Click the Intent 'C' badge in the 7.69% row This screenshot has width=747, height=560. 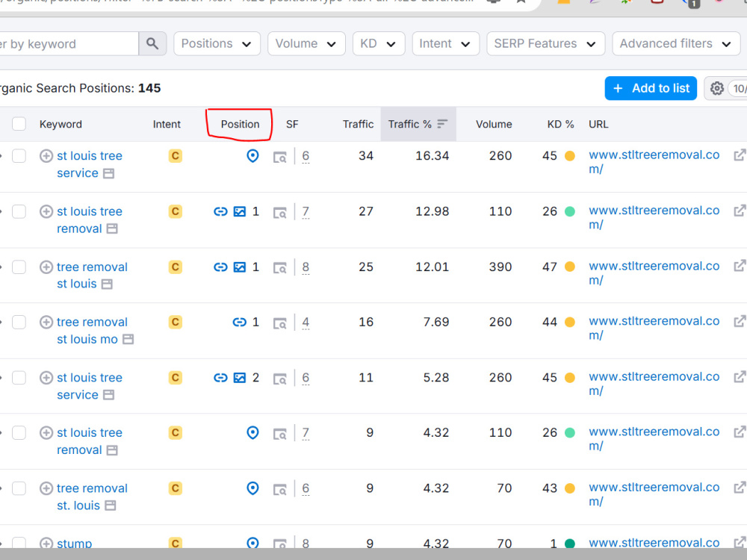point(176,323)
